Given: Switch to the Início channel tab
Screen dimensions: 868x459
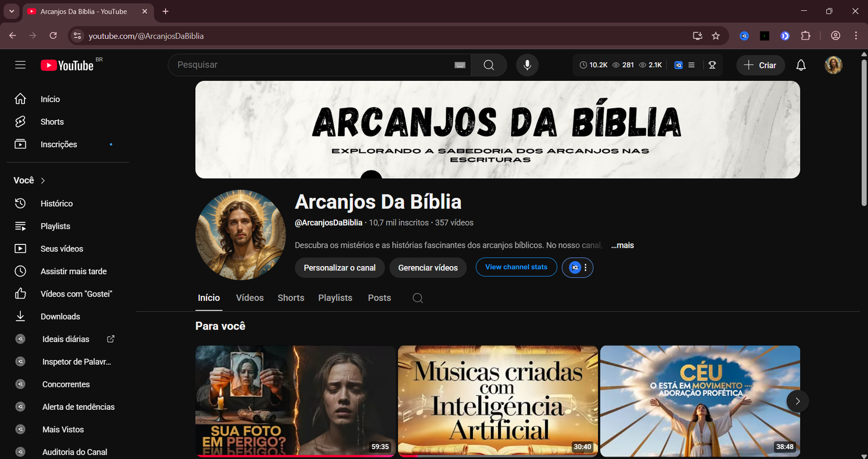Looking at the screenshot, I should 209,298.
